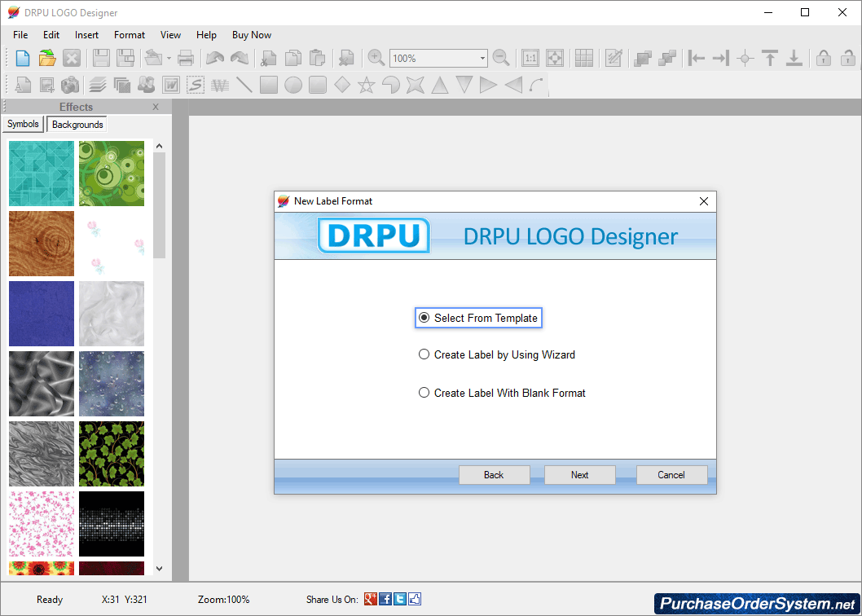Select the camera capture tool icon
Image resolution: width=862 pixels, height=616 pixels.
70,85
